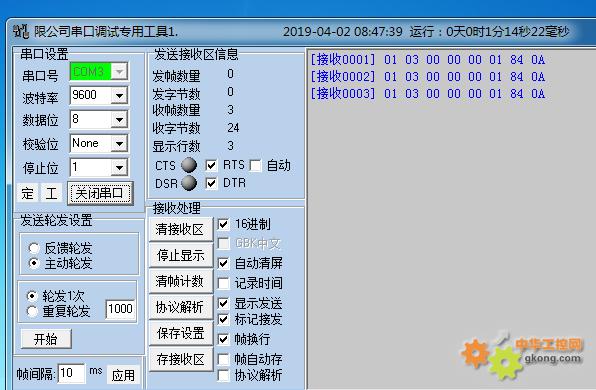The height and width of the screenshot is (390, 596).
Task: Open the 波特率 9600 dropdown
Action: pyautogui.click(x=119, y=95)
